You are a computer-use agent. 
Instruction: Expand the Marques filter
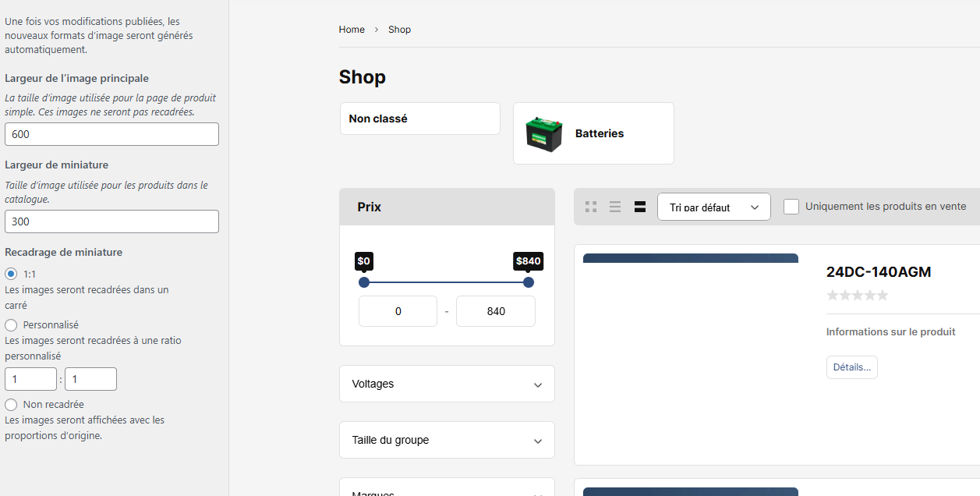coord(447,488)
